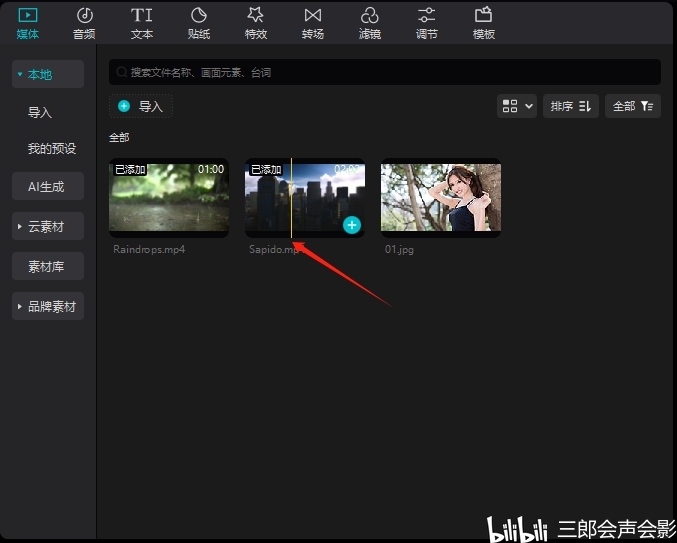Add Sapido clip to timeline via plus icon

(x=352, y=225)
